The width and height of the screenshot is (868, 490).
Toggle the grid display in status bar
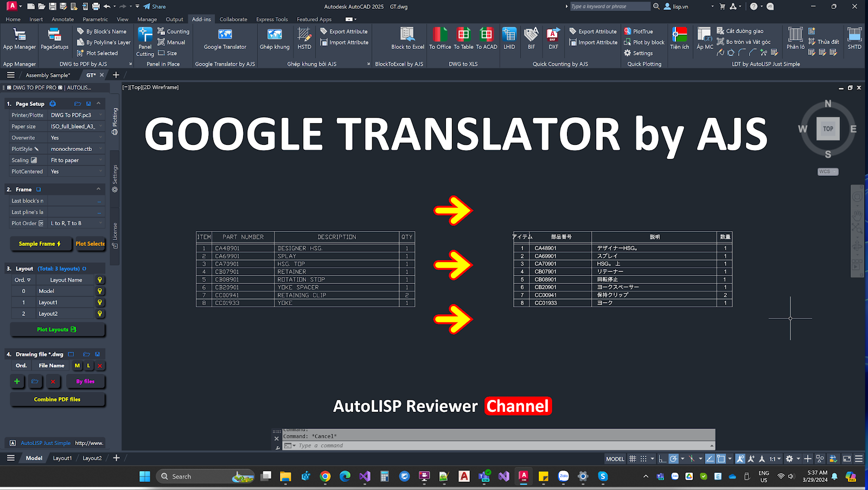pos(633,459)
